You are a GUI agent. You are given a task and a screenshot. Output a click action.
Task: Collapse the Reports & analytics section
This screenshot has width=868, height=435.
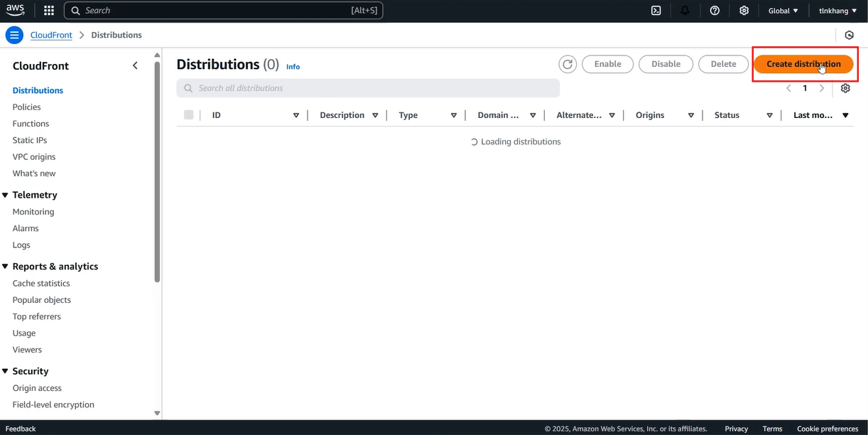point(6,267)
